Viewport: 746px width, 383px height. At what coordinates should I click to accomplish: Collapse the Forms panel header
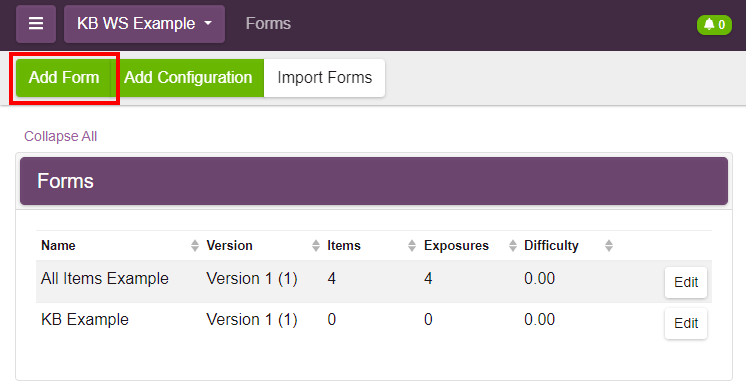point(374,181)
